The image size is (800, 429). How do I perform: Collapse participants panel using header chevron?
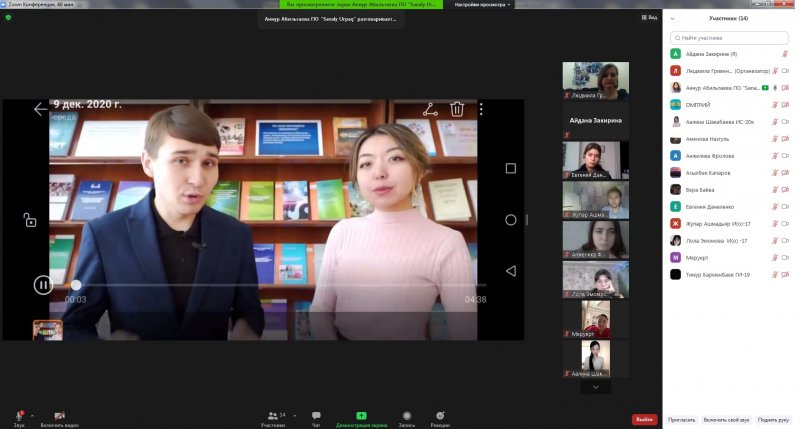[x=672, y=18]
